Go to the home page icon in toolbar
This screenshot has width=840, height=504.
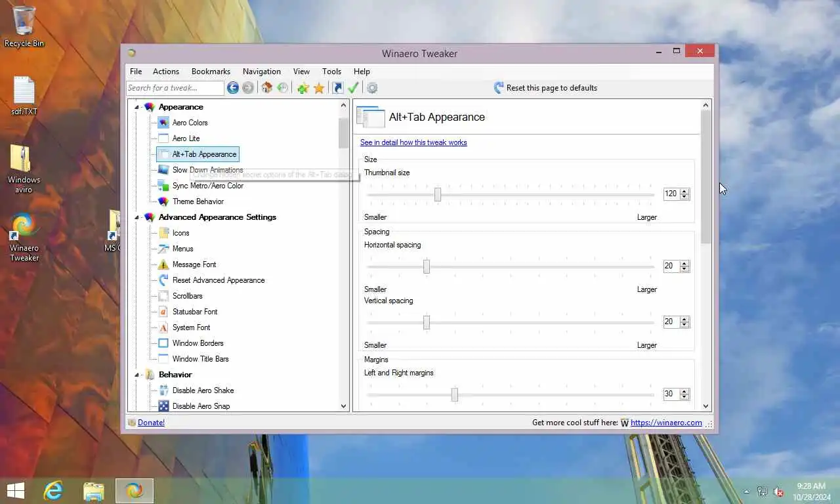[267, 88]
